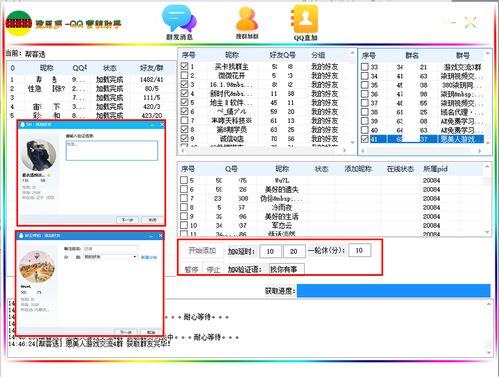Viewport: 499px width, 377px height.
Task: Close the lower add-friend dialog with X
Action: click(x=160, y=235)
